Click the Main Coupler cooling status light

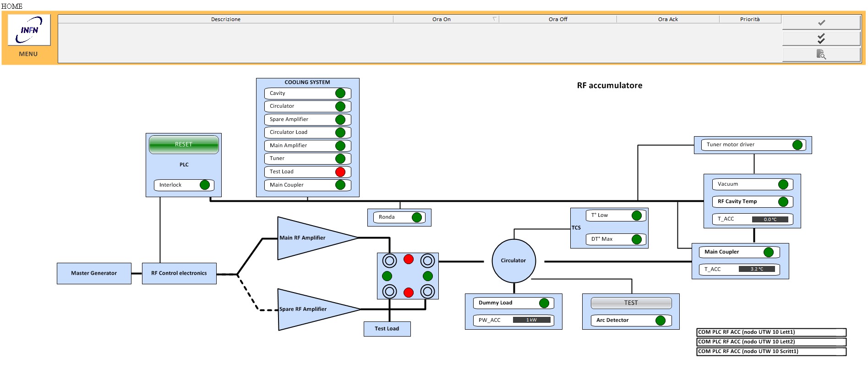click(340, 185)
